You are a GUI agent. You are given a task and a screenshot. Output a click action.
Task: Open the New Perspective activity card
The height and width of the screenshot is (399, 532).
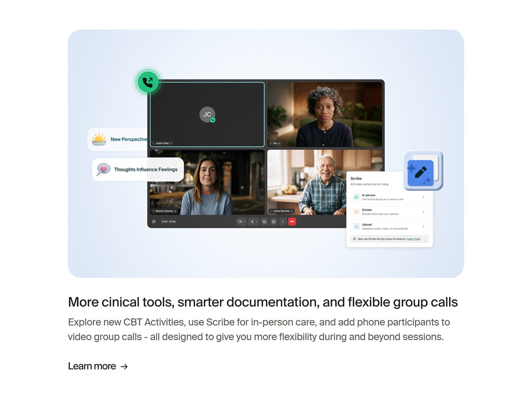click(x=117, y=139)
